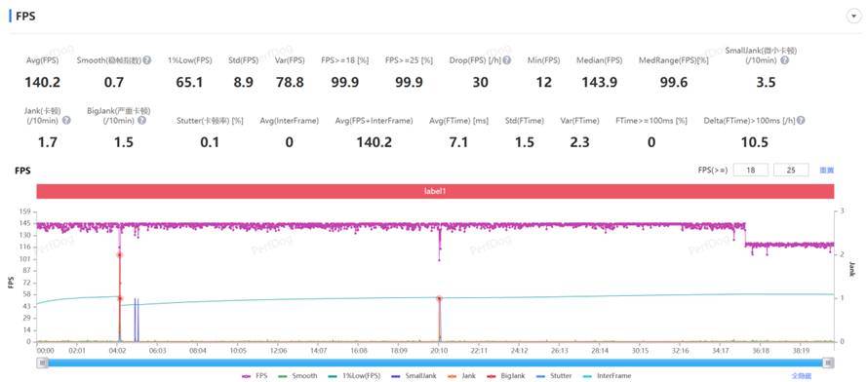
Task: Click help icon next to Jank (/10min)
Action: (x=66, y=120)
